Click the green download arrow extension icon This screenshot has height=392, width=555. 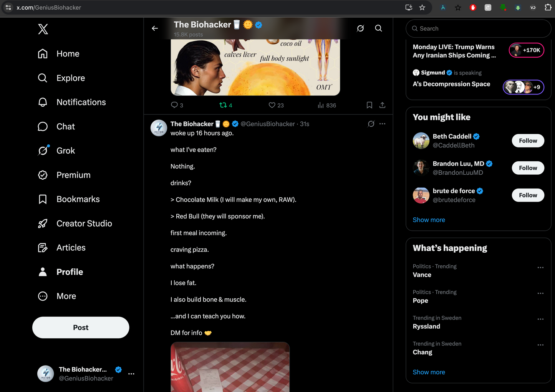pyautogui.click(x=518, y=7)
